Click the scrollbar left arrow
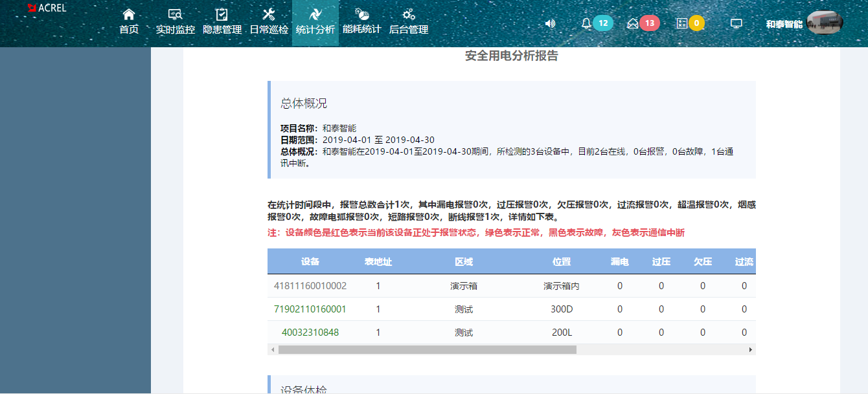Image resolution: width=868 pixels, height=394 pixels. point(273,349)
